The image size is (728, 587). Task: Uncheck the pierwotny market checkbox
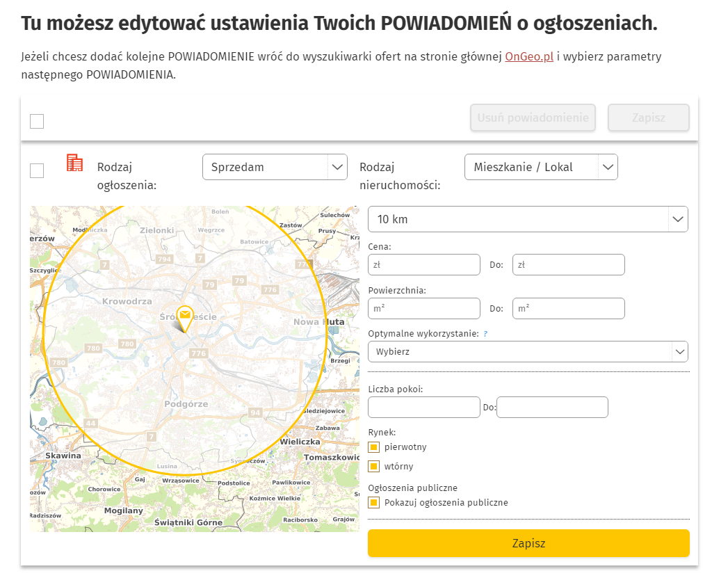373,447
